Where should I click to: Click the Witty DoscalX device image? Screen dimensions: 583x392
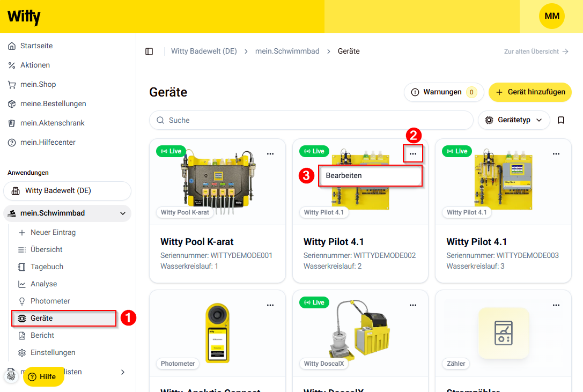pyautogui.click(x=359, y=329)
